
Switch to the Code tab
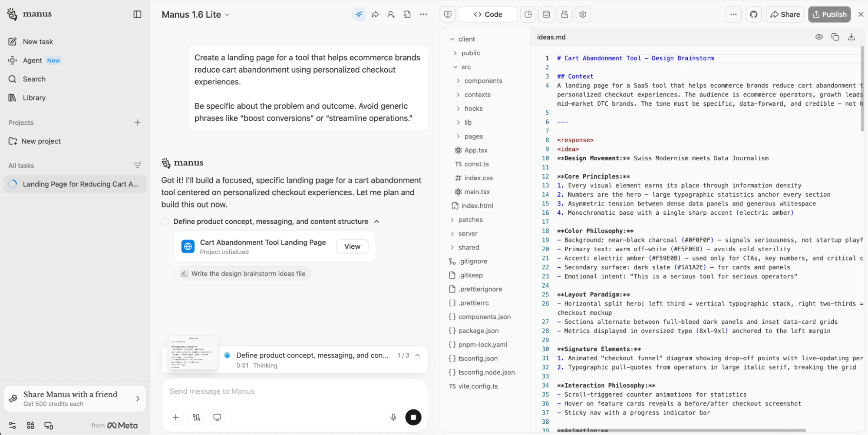(488, 14)
